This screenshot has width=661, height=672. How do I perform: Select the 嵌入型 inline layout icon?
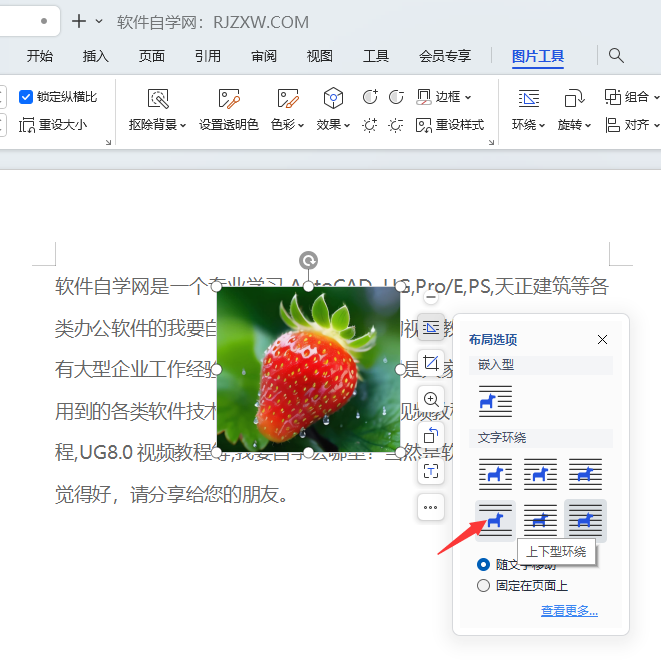495,401
